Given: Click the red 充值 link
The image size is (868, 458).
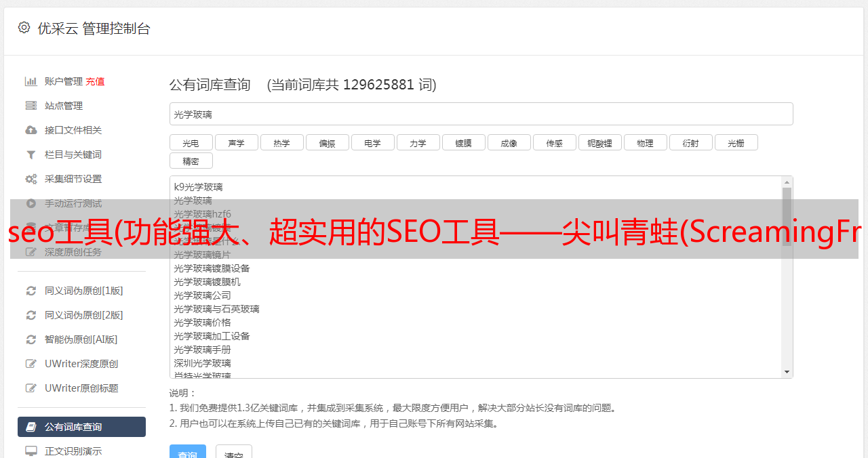Looking at the screenshot, I should (x=95, y=81).
